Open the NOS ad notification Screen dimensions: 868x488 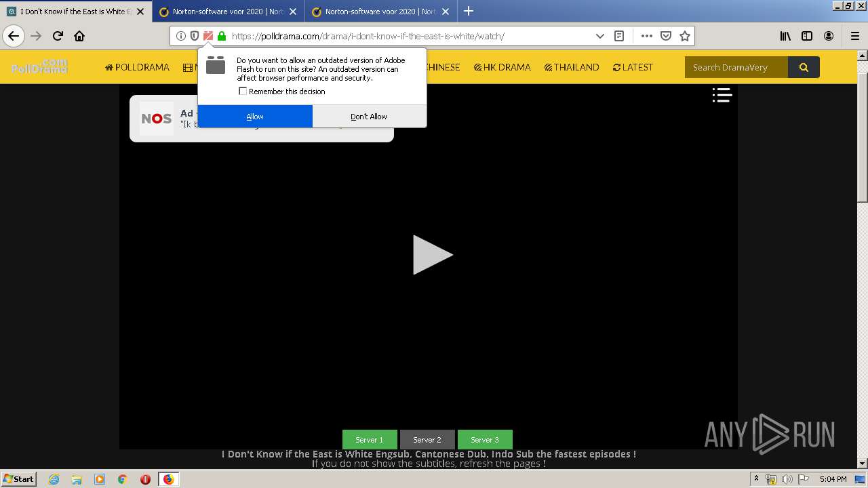(262, 119)
